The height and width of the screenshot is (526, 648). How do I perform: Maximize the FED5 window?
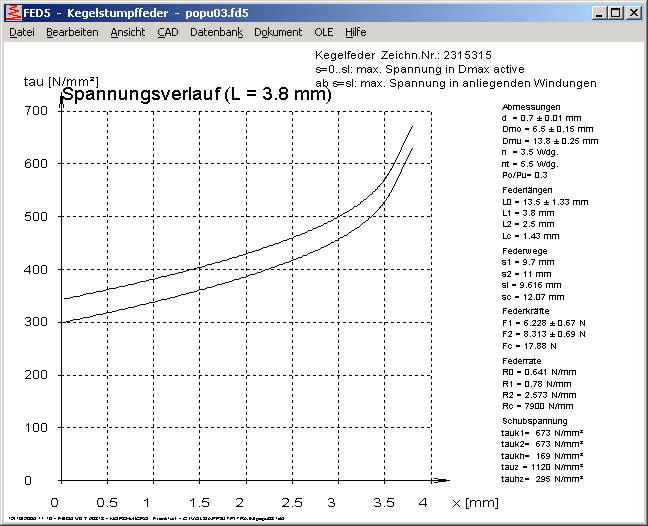[x=616, y=13]
